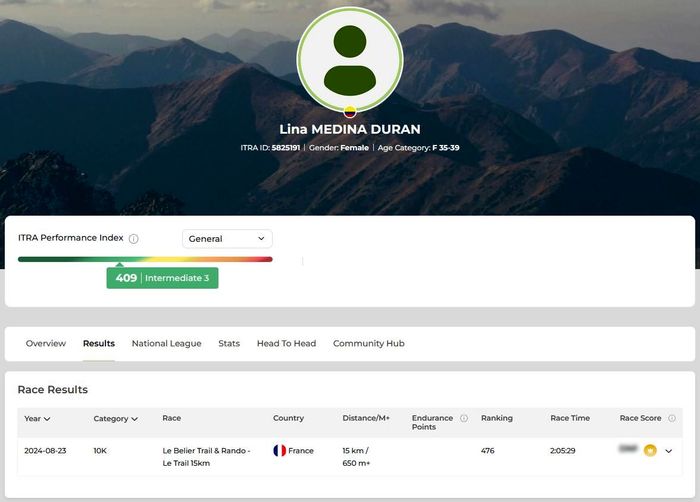Click the performance index color gradient bar

point(145,259)
